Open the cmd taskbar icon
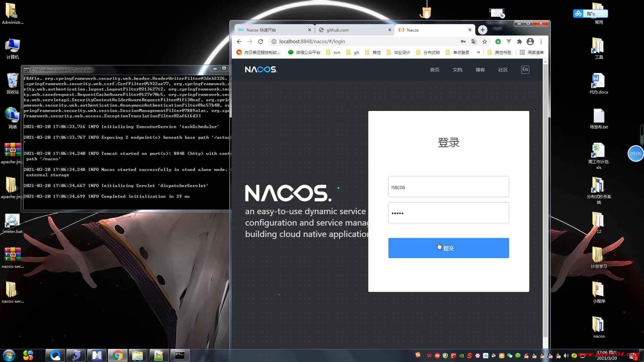Viewport: 644px width, 362px height. (x=180, y=355)
